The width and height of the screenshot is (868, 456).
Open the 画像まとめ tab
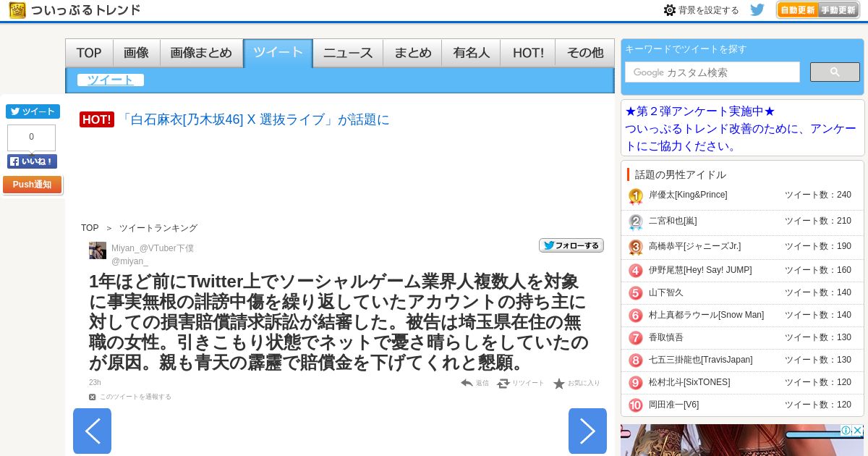[x=201, y=53]
